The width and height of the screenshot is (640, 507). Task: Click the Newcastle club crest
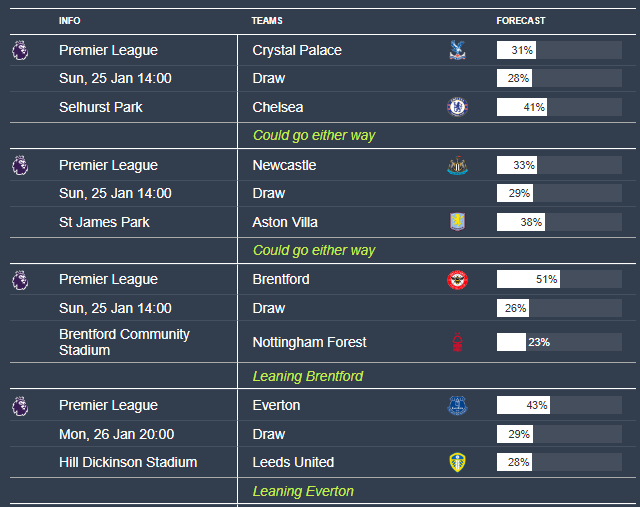click(x=457, y=166)
